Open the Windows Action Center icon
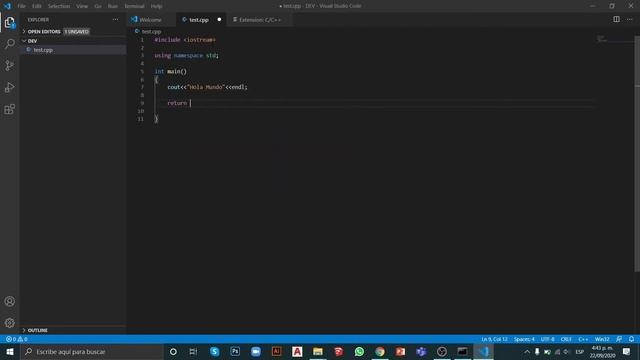 [627, 351]
